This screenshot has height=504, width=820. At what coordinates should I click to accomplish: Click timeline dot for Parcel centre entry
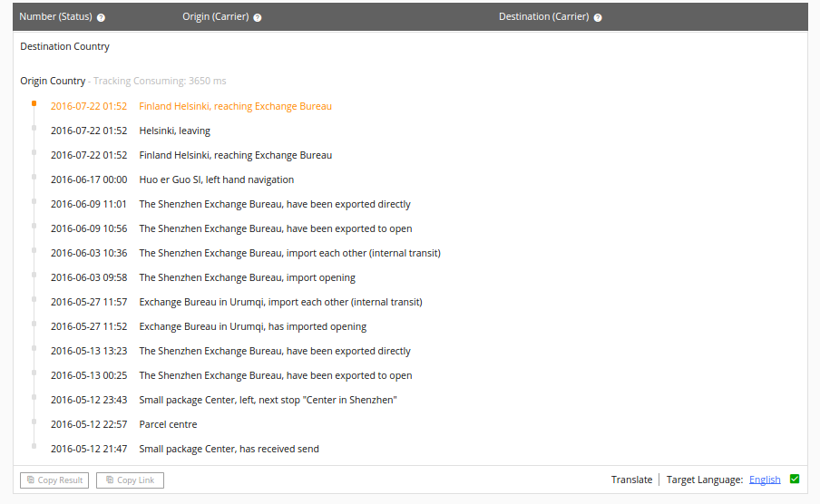tap(34, 422)
